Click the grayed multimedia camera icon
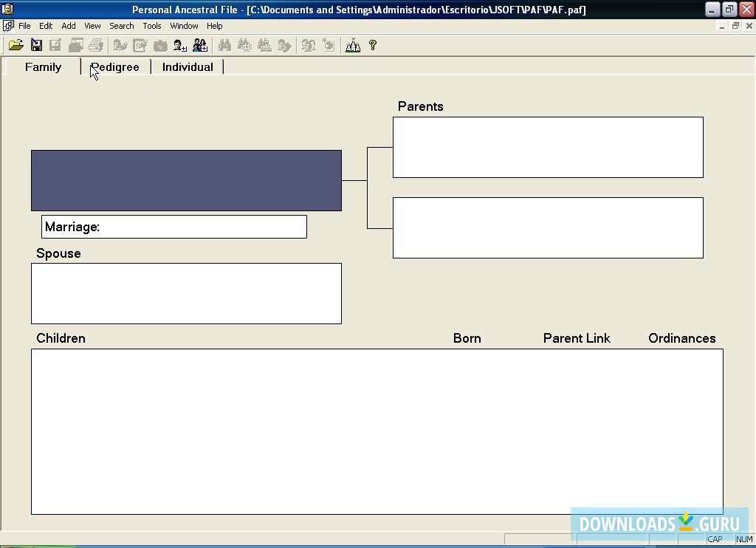Viewport: 756px width, 548px height. pos(160,45)
